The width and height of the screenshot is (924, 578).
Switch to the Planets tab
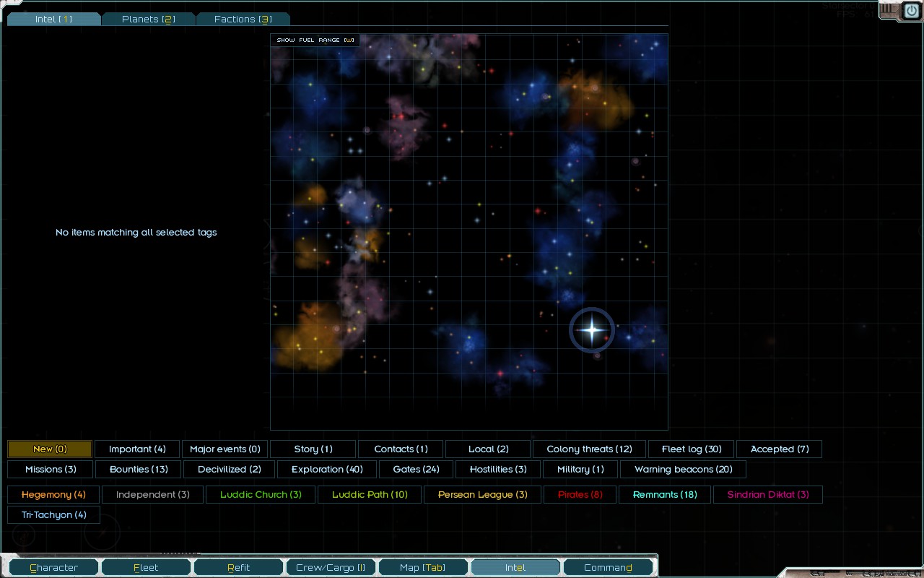(148, 20)
